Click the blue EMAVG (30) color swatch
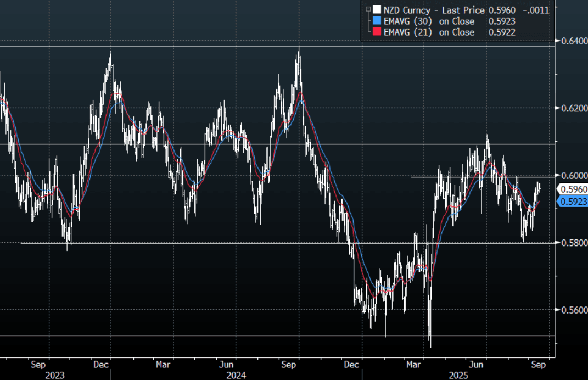This screenshot has height=380, width=588. tap(376, 21)
